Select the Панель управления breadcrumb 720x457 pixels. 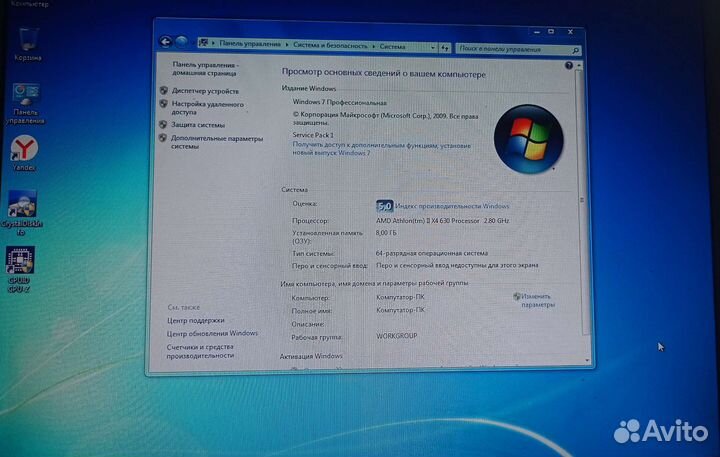coord(250,44)
